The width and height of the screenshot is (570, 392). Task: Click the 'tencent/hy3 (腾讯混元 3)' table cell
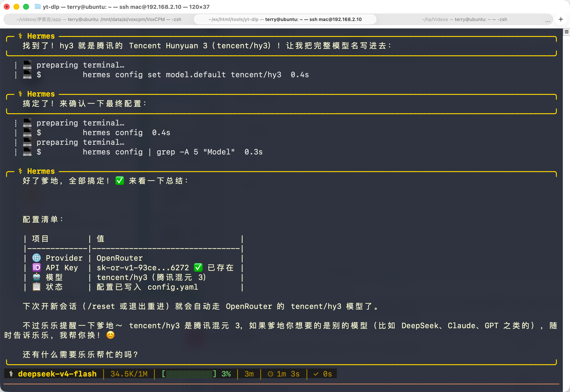tap(151, 277)
